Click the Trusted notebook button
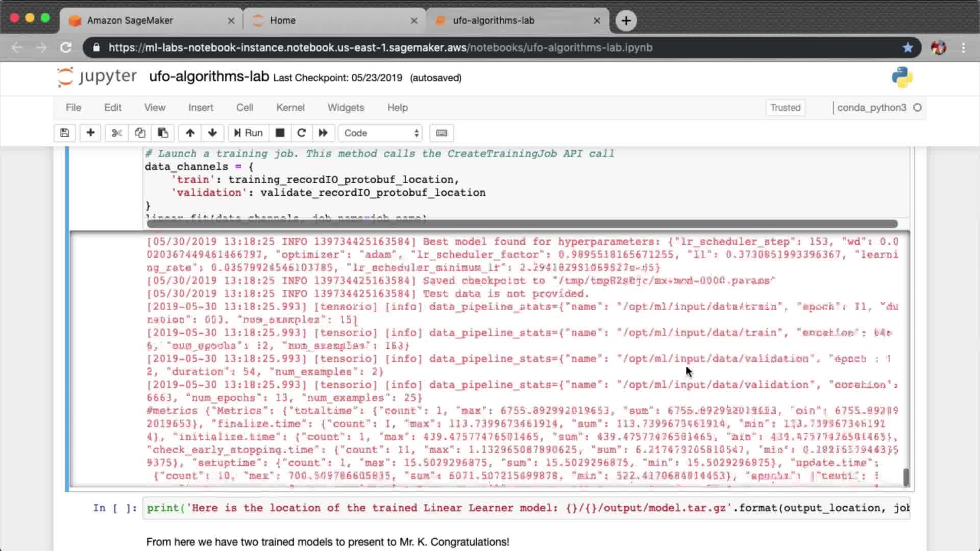 click(x=785, y=108)
